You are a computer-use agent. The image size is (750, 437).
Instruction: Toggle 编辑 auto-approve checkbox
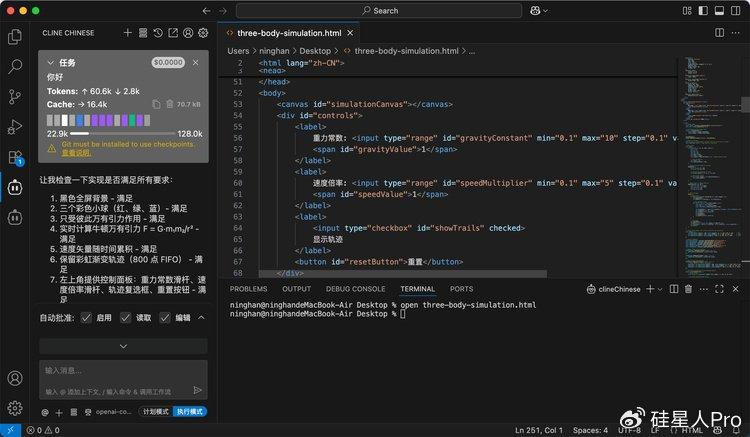[x=165, y=317]
